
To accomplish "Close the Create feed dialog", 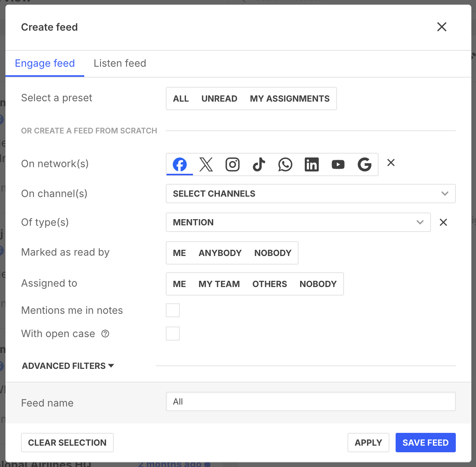I will [442, 27].
